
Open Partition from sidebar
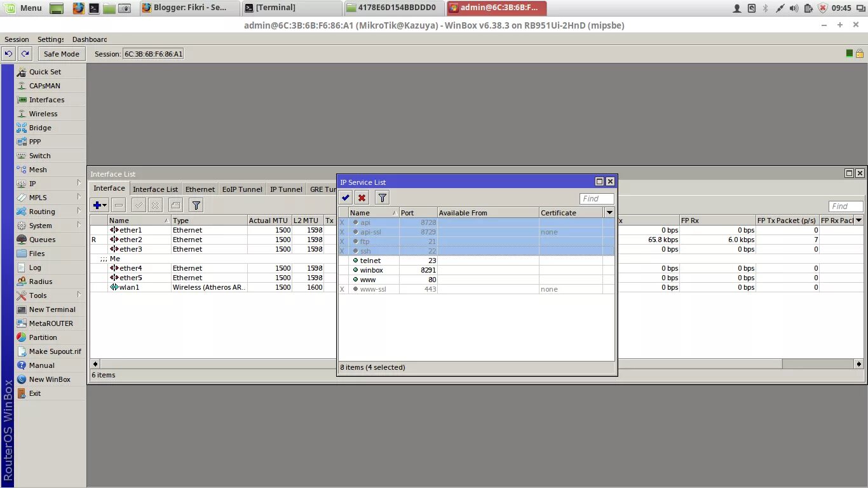[50, 337]
